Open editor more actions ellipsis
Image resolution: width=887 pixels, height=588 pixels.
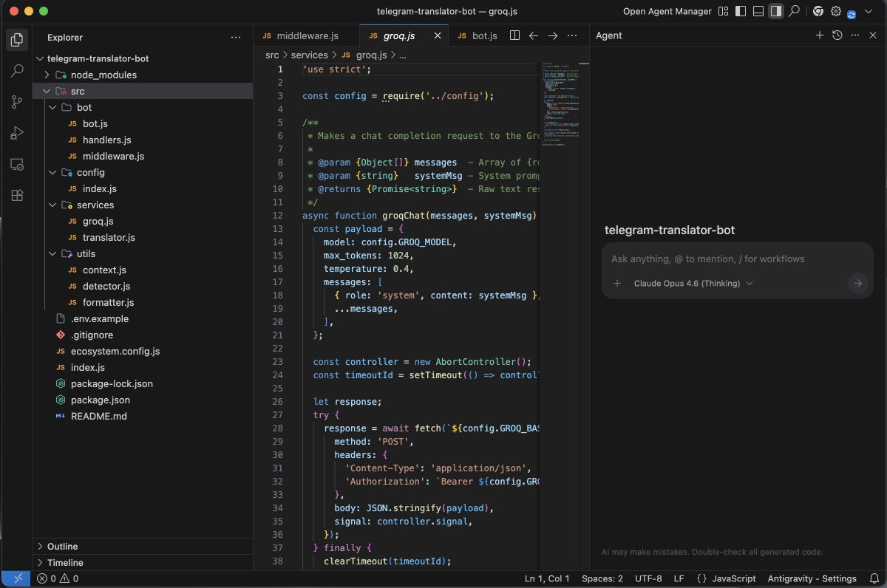(x=571, y=35)
